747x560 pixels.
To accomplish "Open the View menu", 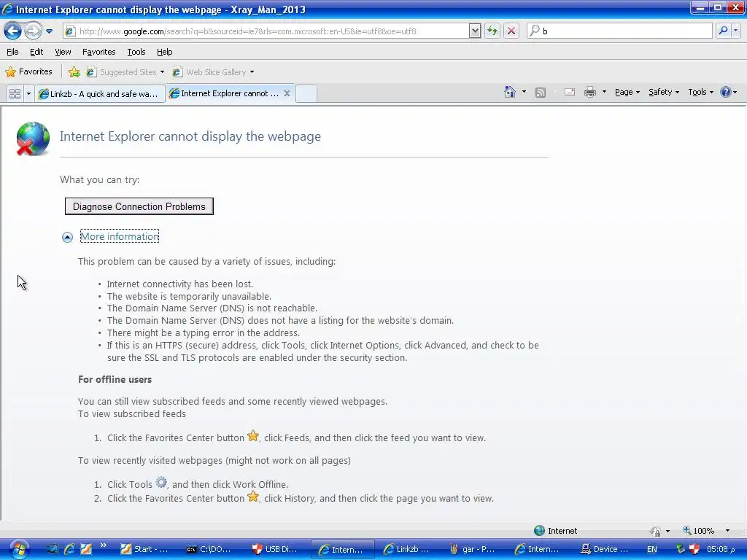I will click(63, 52).
